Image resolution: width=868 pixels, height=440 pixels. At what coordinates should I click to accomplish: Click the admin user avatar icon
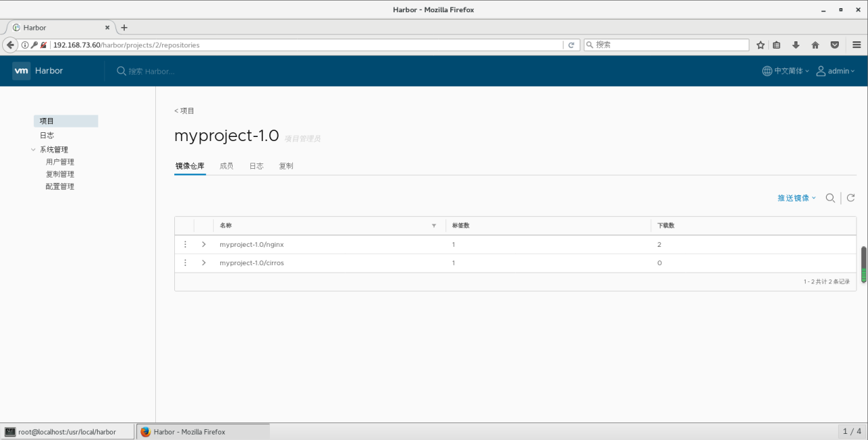pos(821,71)
